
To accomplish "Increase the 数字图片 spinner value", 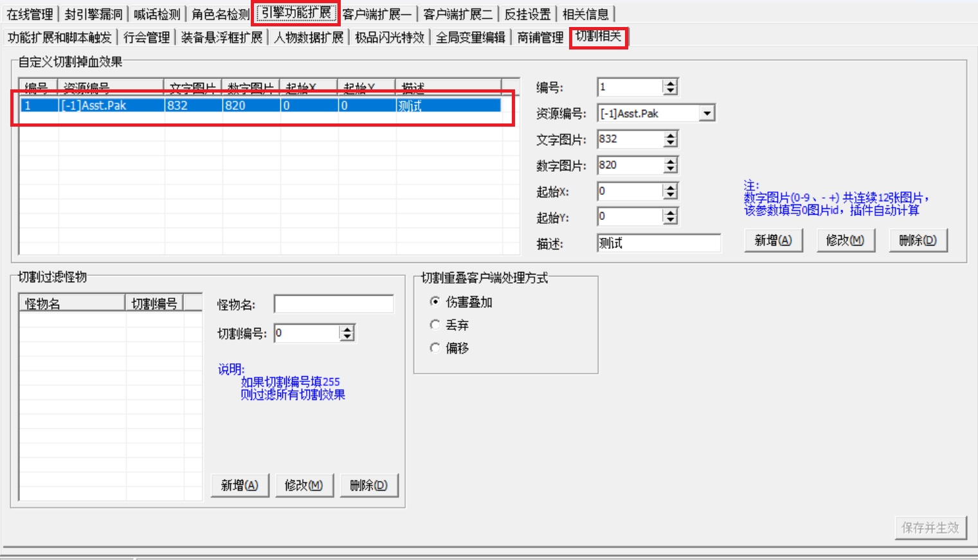I will (670, 161).
